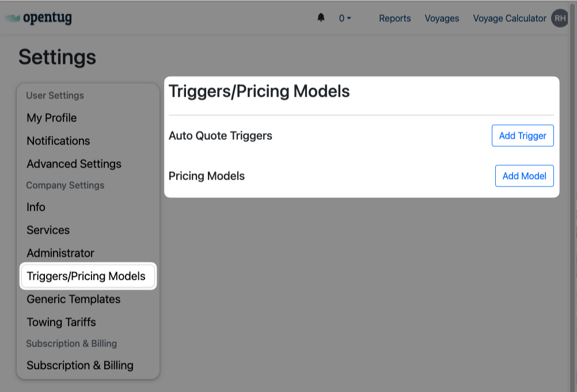Image resolution: width=577 pixels, height=392 pixels.
Task: Open Voyages in top navigation
Action: 442,18
